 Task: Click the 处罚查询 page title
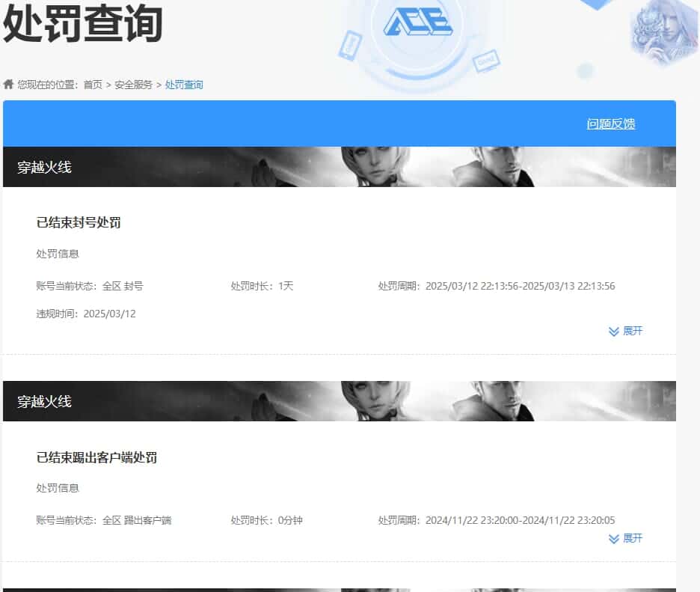click(x=82, y=23)
